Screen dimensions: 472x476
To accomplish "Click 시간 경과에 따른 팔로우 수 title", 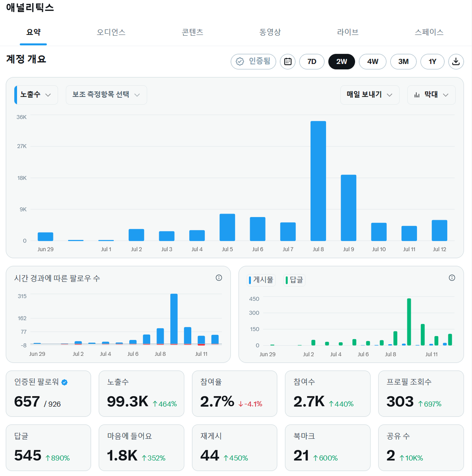I will coord(57,278).
